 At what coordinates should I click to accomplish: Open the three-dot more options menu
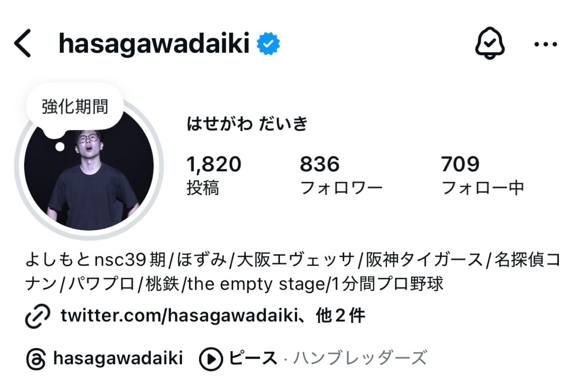[546, 44]
